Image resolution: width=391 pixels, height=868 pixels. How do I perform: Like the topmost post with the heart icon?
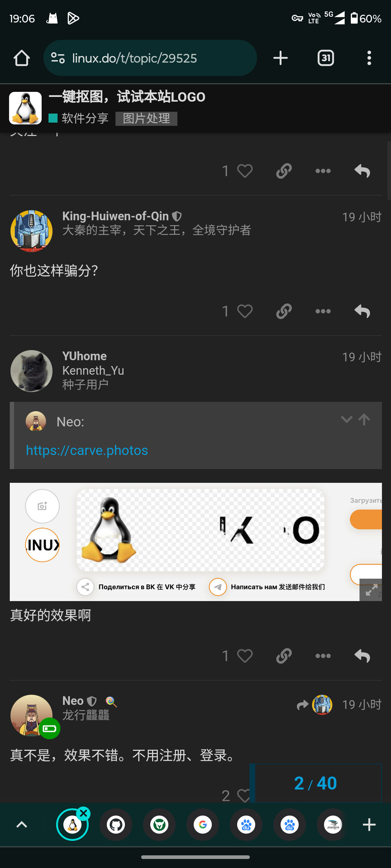pos(245,171)
